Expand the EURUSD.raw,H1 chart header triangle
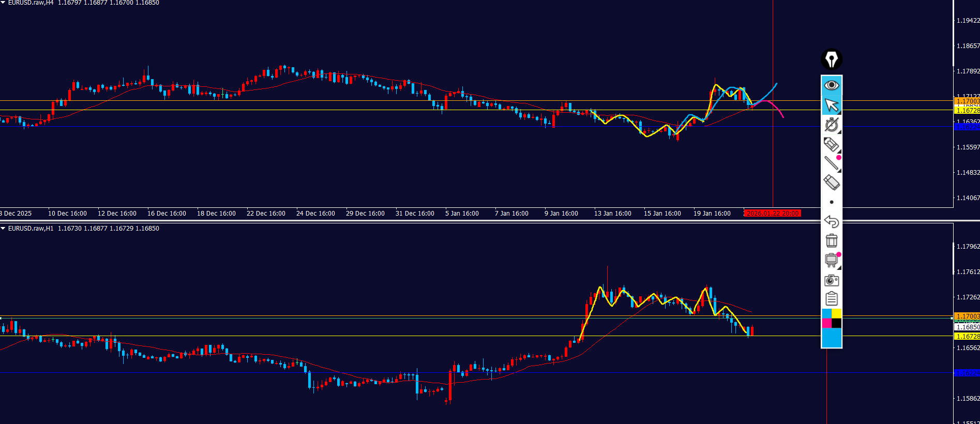 click(x=3, y=229)
